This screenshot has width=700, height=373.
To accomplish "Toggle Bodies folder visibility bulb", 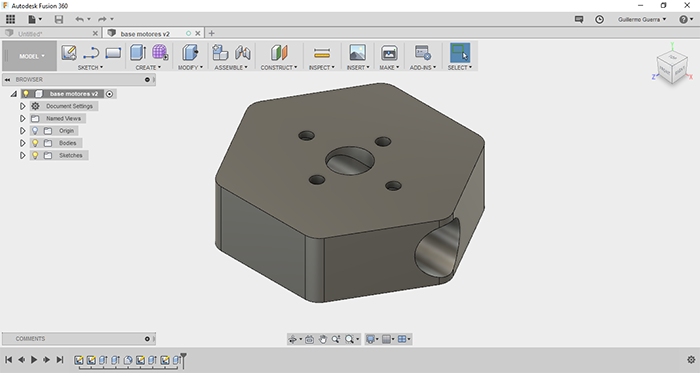I will [35, 143].
